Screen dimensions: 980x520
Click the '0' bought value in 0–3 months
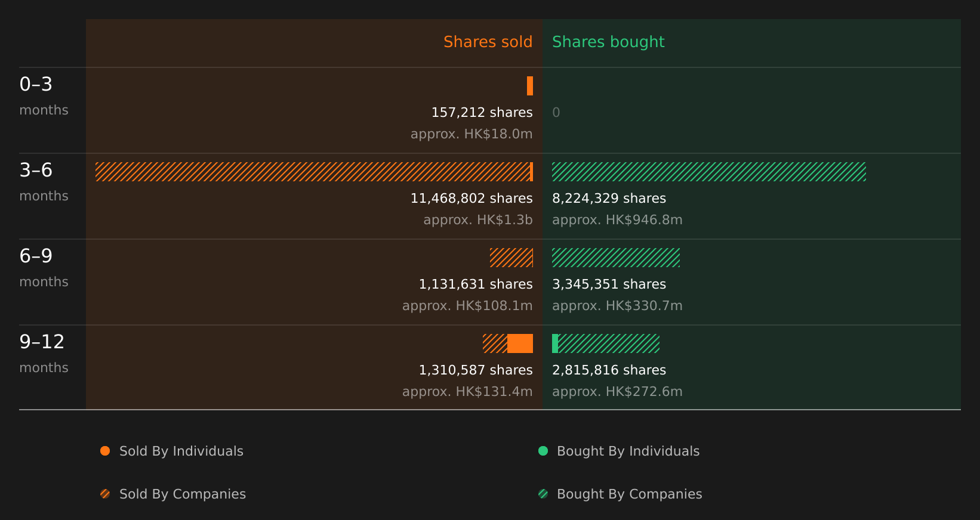[556, 112]
